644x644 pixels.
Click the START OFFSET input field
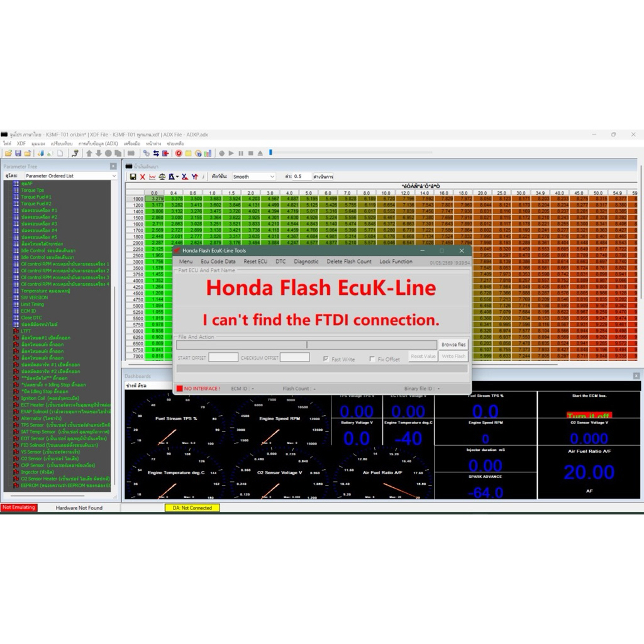coord(223,357)
